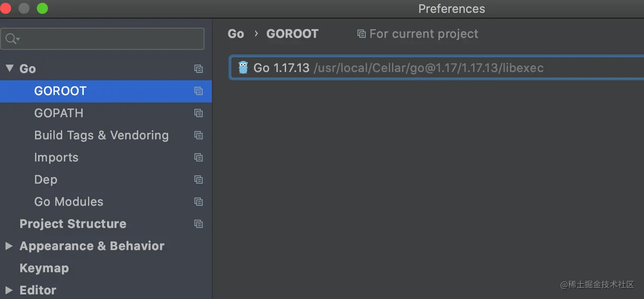Click project-level icon beside Build Tags & Vendoring
644x299 pixels.
(199, 135)
